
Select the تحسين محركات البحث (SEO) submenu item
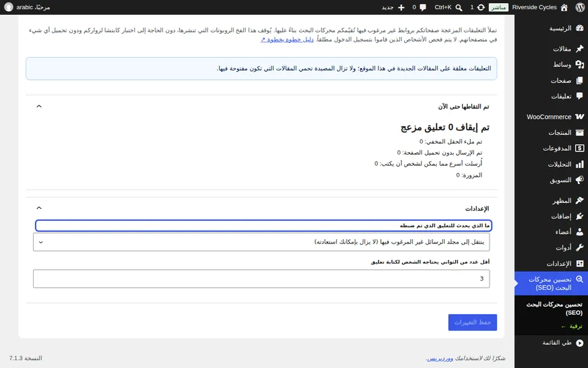coord(554,309)
